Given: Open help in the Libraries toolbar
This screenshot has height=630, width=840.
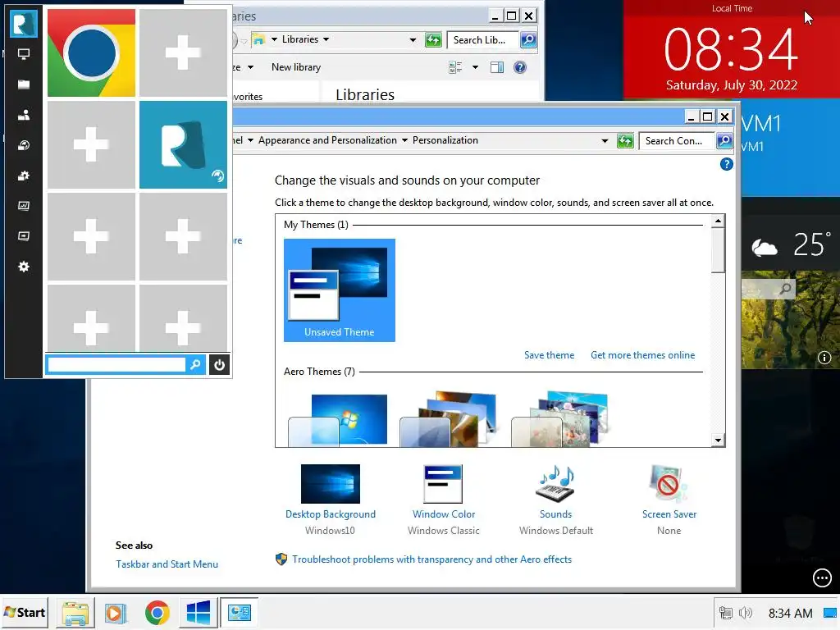Looking at the screenshot, I should [x=519, y=67].
